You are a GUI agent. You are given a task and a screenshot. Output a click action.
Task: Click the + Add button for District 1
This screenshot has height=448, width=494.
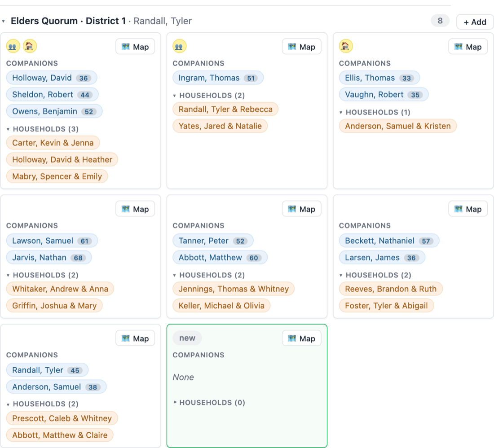475,22
